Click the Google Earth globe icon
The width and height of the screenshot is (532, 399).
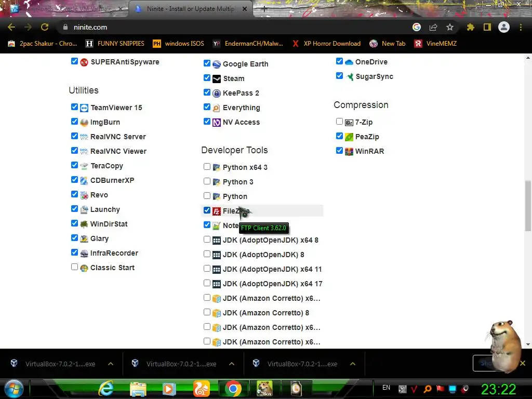pos(217,64)
